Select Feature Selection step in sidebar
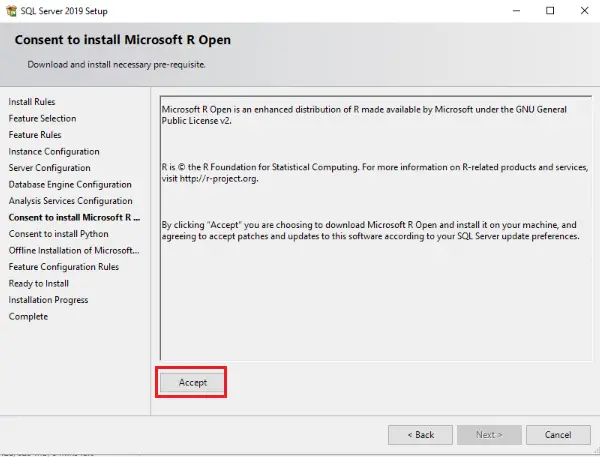This screenshot has width=600, height=457. pos(42,118)
